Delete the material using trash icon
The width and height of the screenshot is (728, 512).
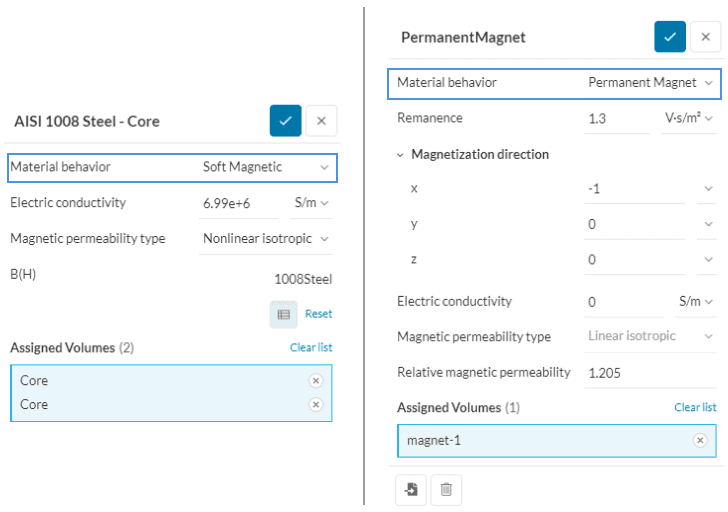tap(446, 489)
